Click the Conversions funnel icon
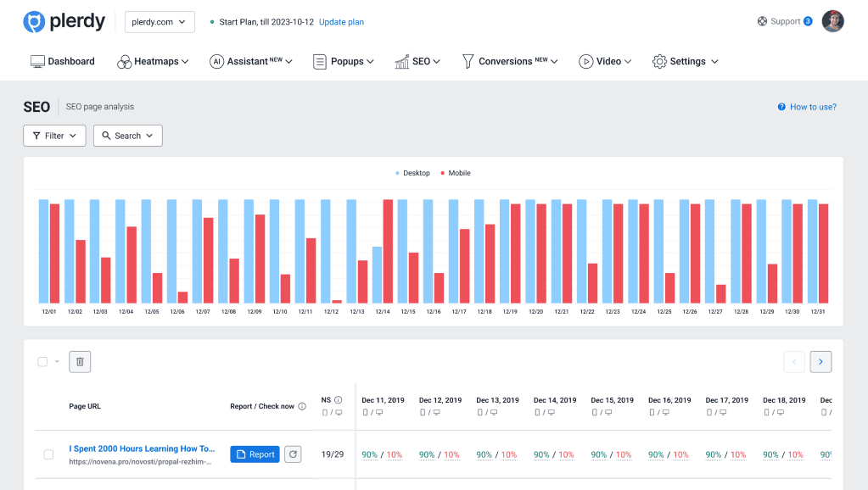This screenshot has width=868, height=490. (468, 61)
